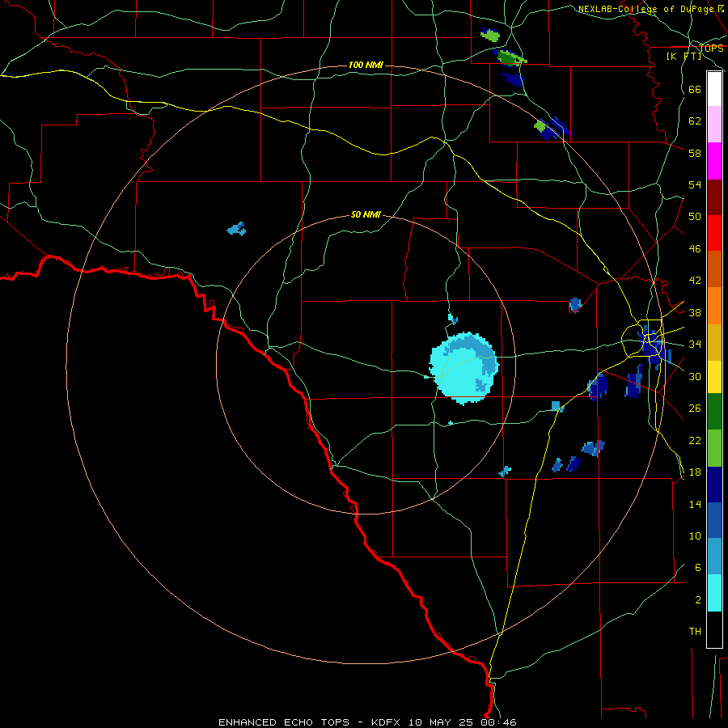This screenshot has width=728, height=728.
Task: Click the '6' value on the legend
Action: 698,568
